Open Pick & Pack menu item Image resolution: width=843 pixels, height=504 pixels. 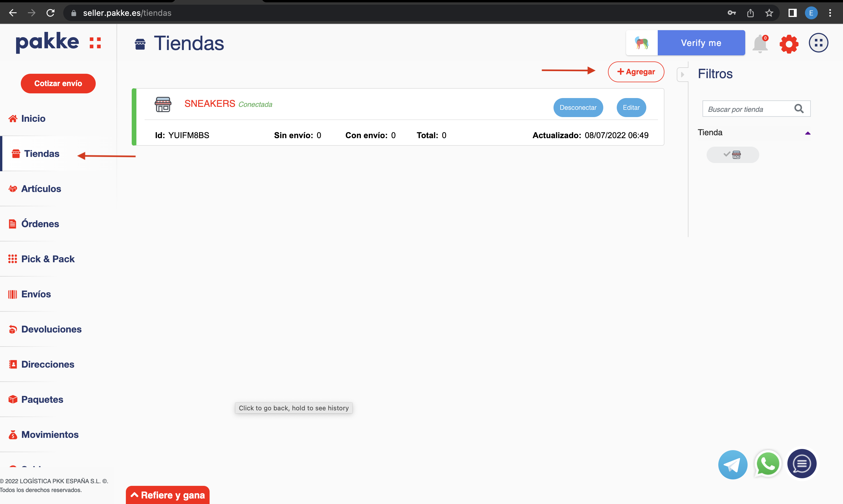47,259
